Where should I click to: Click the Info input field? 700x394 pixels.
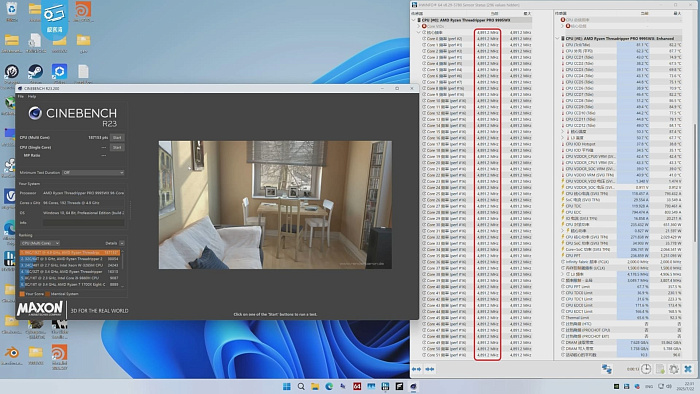point(83,223)
